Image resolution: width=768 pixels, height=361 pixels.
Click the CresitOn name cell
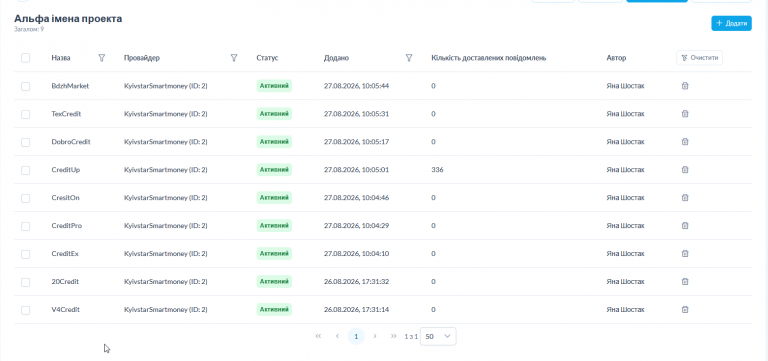pos(65,197)
